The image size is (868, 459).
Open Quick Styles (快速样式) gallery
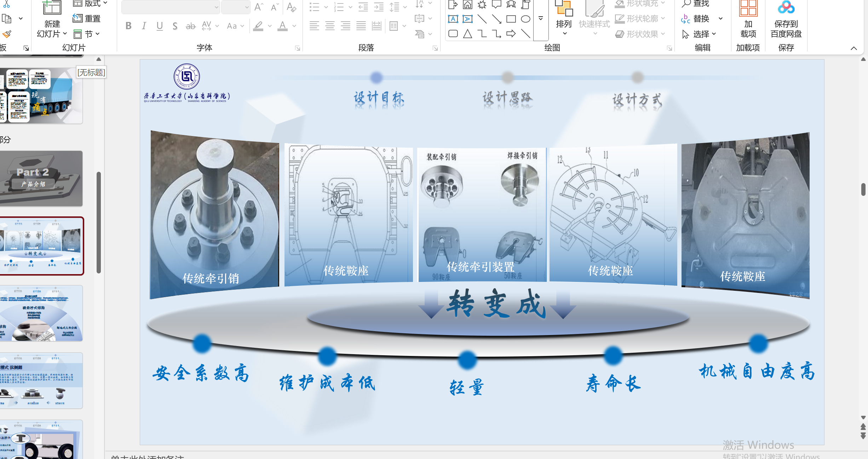pyautogui.click(x=594, y=18)
